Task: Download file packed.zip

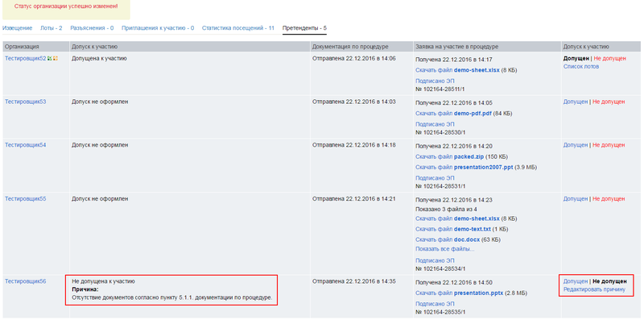Action: tap(450, 156)
